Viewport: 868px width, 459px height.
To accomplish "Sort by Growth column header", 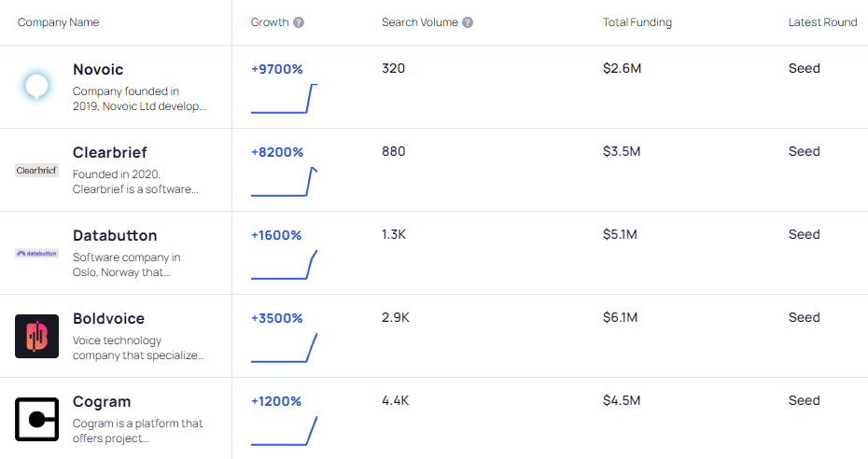I will (x=270, y=22).
